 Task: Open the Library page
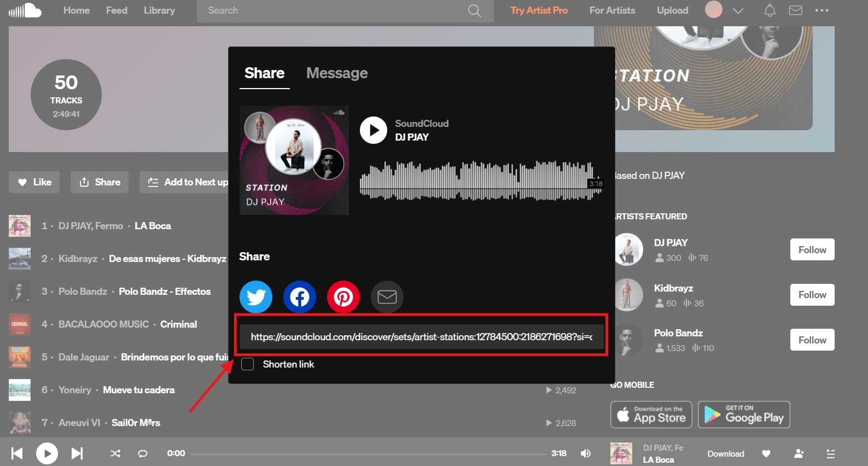pyautogui.click(x=159, y=10)
